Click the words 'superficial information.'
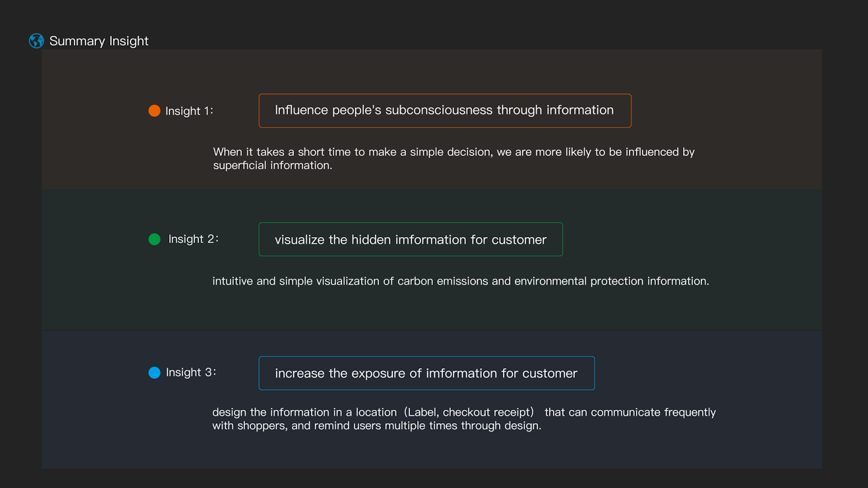This screenshot has height=488, width=868. coord(272,166)
